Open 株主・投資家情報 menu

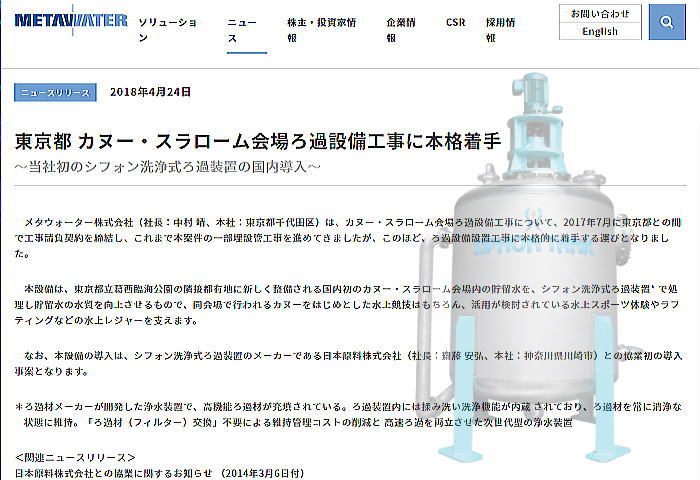point(321,30)
